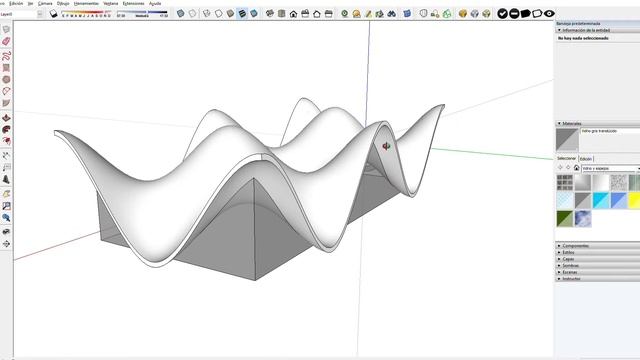Screen dimensions: 640x360
Task: Click the pencil photo-texture toolbar icon
Action: click(368, 14)
